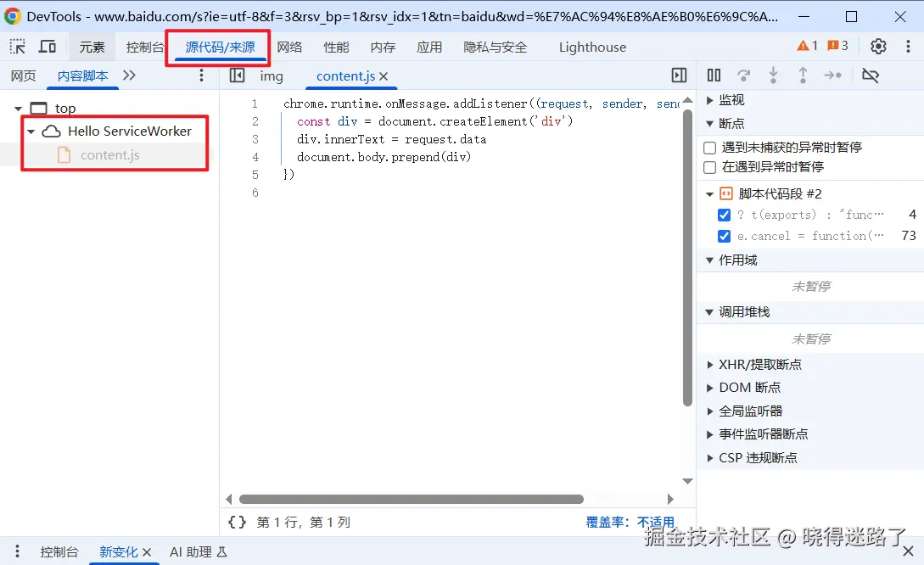Show more navigator tabs with the chevron
The height and width of the screenshot is (565, 924).
[129, 75]
